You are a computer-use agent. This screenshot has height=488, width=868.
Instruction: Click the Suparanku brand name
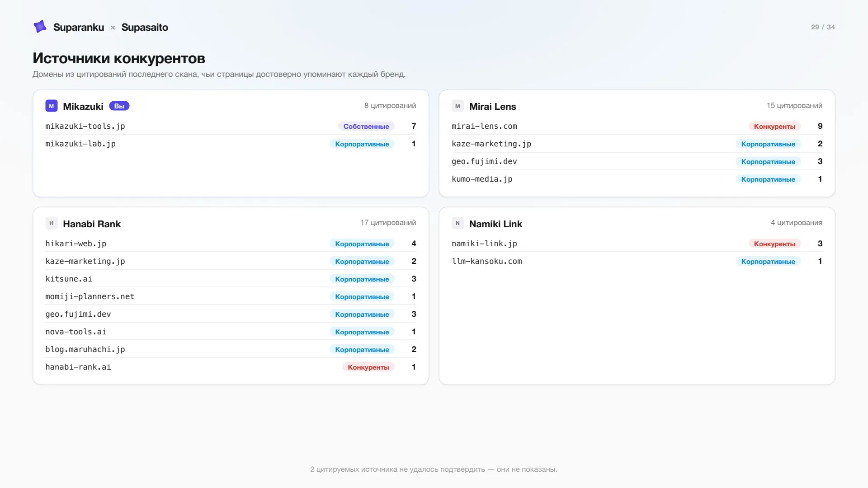79,27
